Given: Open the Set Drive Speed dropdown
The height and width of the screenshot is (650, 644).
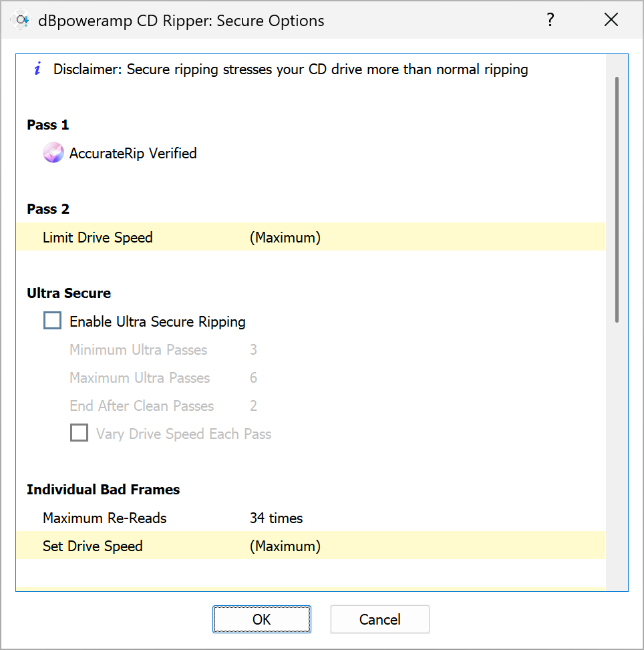Looking at the screenshot, I should (285, 546).
